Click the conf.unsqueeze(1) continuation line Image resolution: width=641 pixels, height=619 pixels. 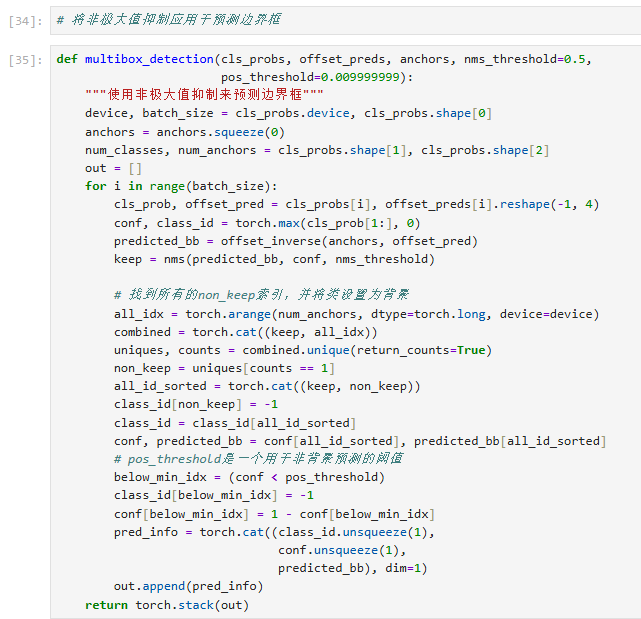pos(342,550)
